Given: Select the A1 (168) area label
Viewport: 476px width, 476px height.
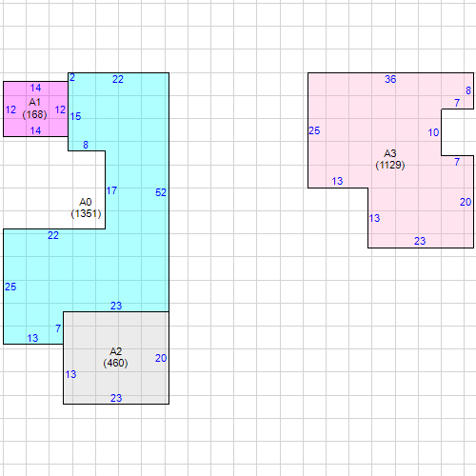Looking at the screenshot, I should pos(34,109).
